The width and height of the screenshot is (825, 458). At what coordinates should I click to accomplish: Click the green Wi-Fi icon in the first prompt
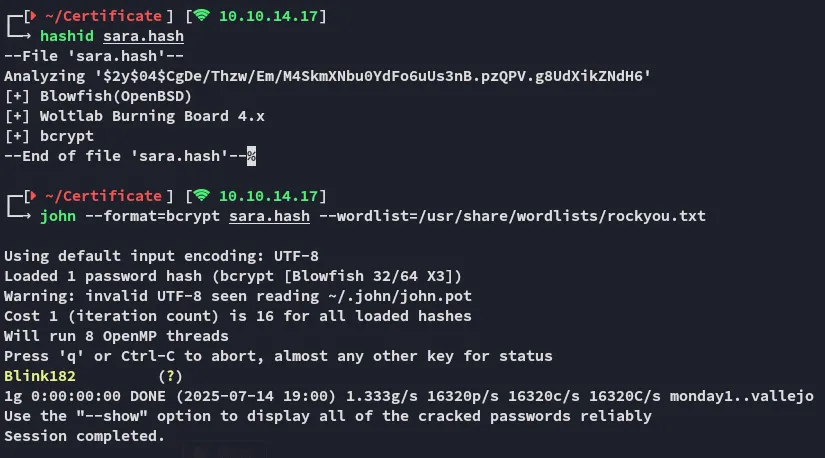(x=202, y=16)
